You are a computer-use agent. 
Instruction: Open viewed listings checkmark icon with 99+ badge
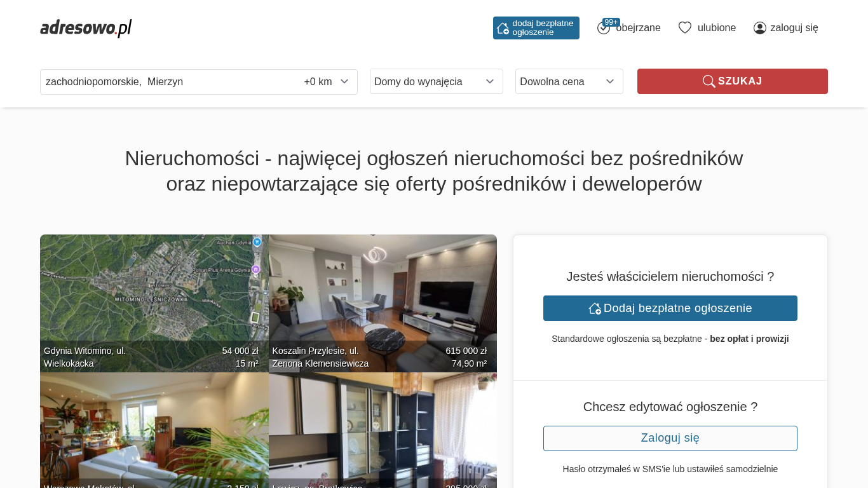tap(604, 28)
